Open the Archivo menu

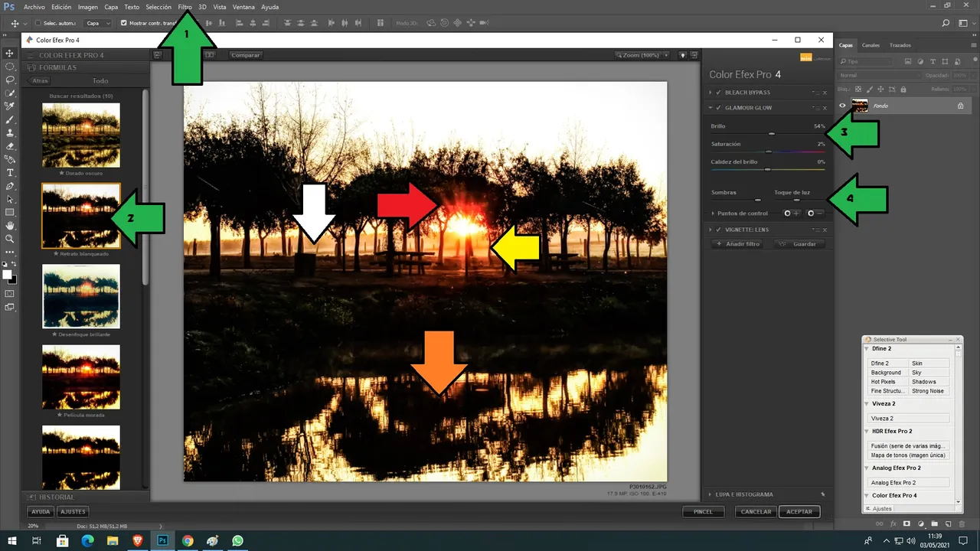coord(34,7)
